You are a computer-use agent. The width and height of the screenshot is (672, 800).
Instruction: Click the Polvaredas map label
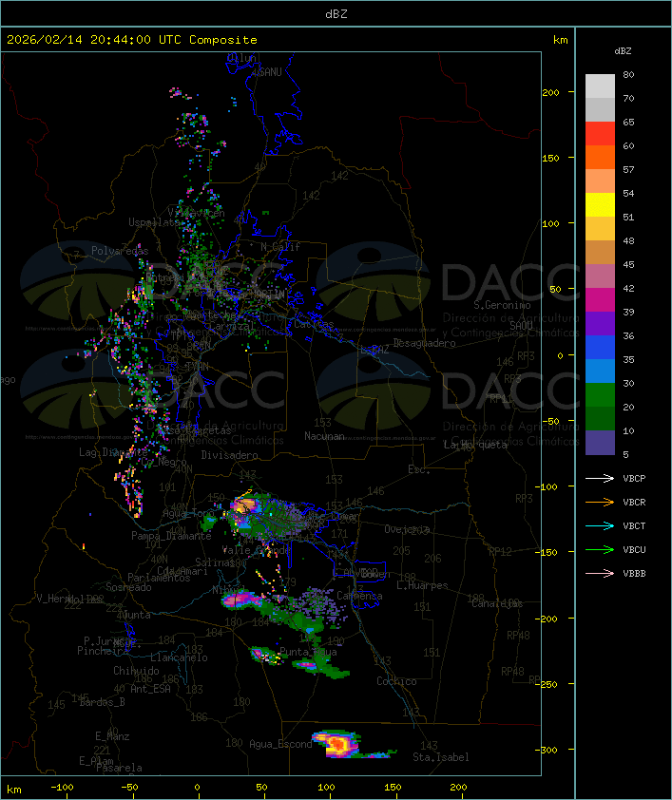[x=120, y=251]
